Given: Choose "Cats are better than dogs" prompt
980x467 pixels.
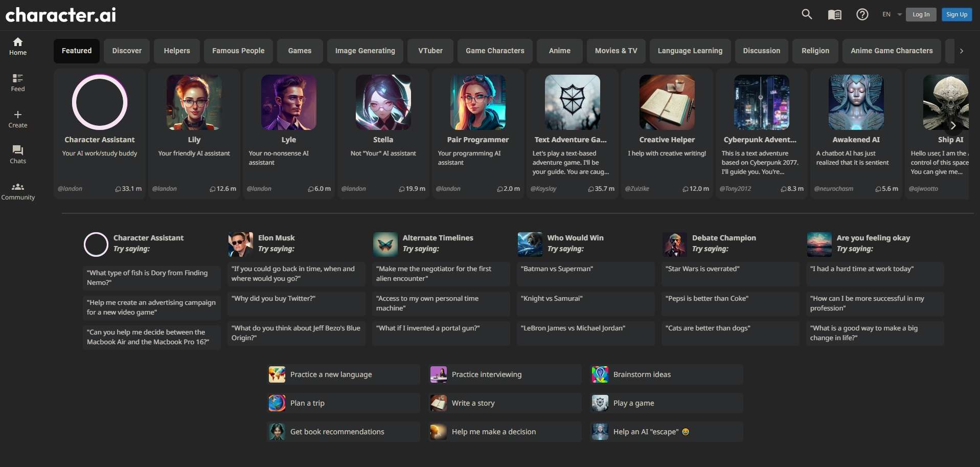Looking at the screenshot, I should click(x=731, y=333).
